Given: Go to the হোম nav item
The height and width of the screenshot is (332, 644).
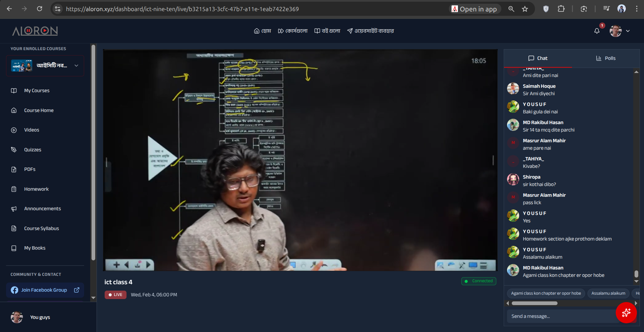Looking at the screenshot, I should [x=262, y=31].
